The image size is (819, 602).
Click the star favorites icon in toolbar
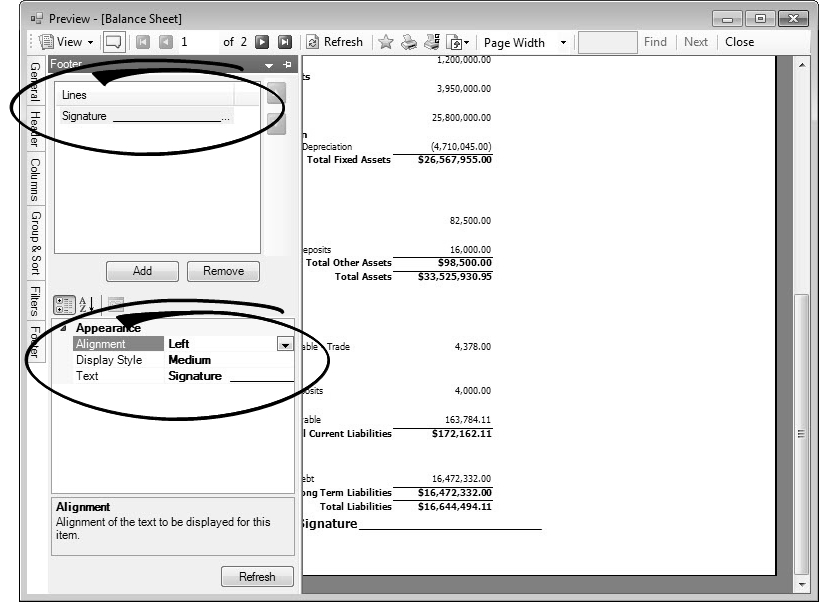[x=385, y=42]
